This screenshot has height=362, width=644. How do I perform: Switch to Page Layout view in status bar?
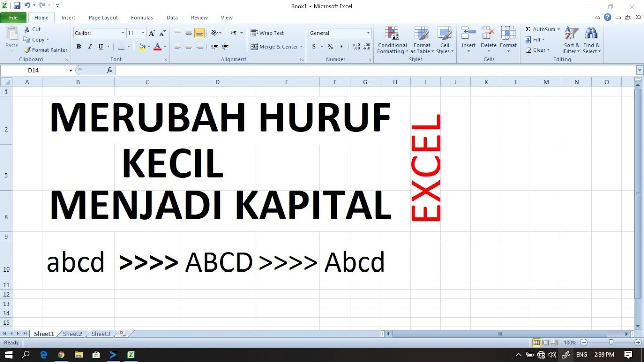[545, 342]
